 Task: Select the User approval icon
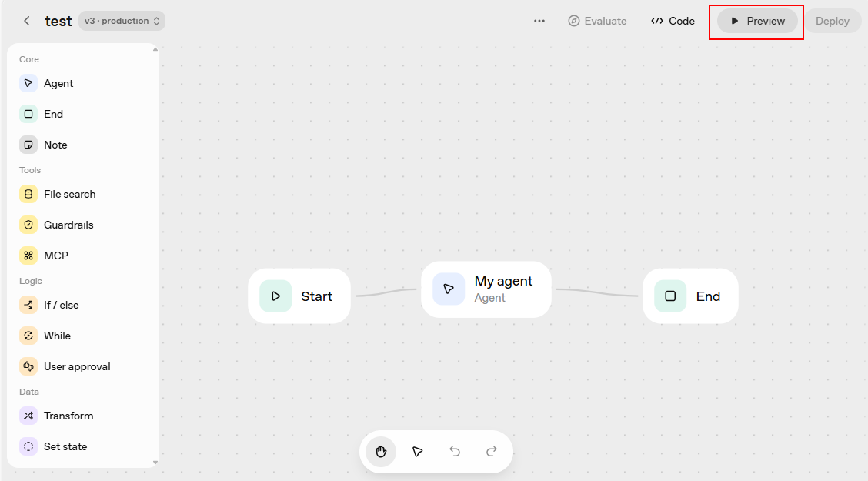28,366
